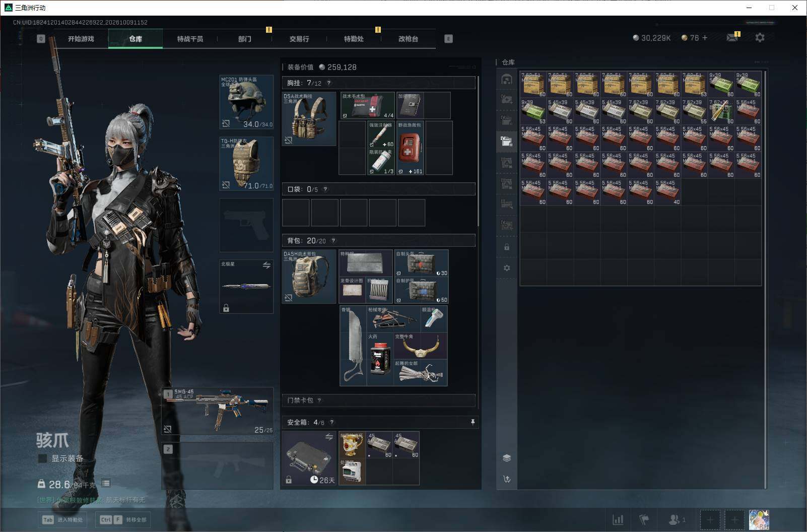Image resolution: width=807 pixels, height=532 pixels.
Task: Open the 改枪台 tab
Action: pyautogui.click(x=408, y=39)
